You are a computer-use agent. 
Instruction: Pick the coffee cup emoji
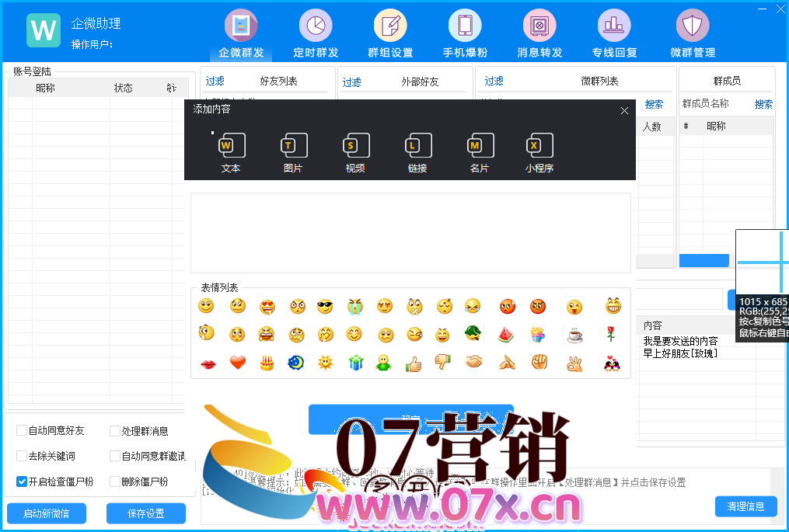(x=574, y=335)
